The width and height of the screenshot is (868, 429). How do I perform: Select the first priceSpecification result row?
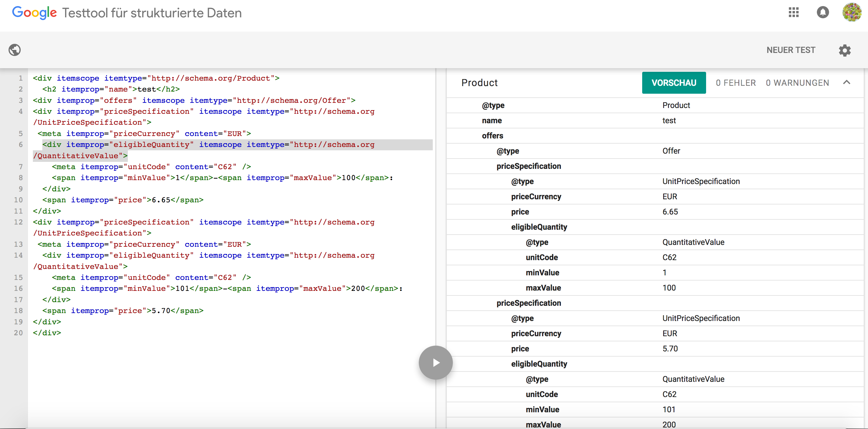coord(528,166)
